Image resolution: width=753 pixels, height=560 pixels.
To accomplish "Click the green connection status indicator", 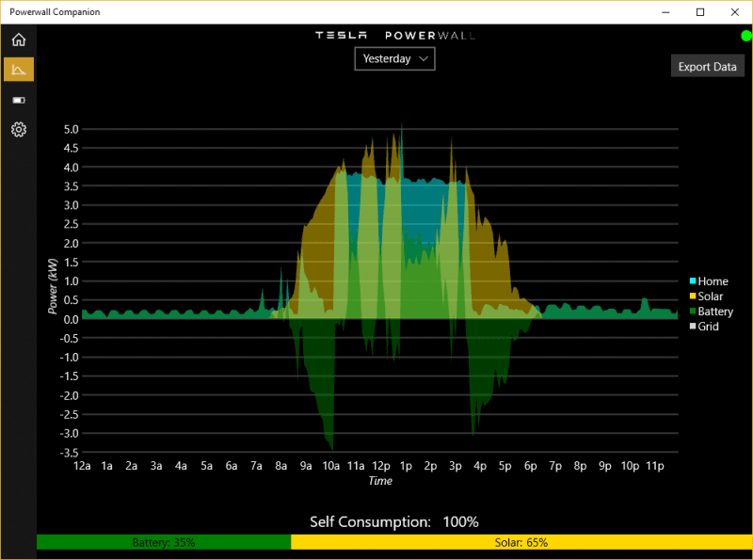I will (x=745, y=36).
